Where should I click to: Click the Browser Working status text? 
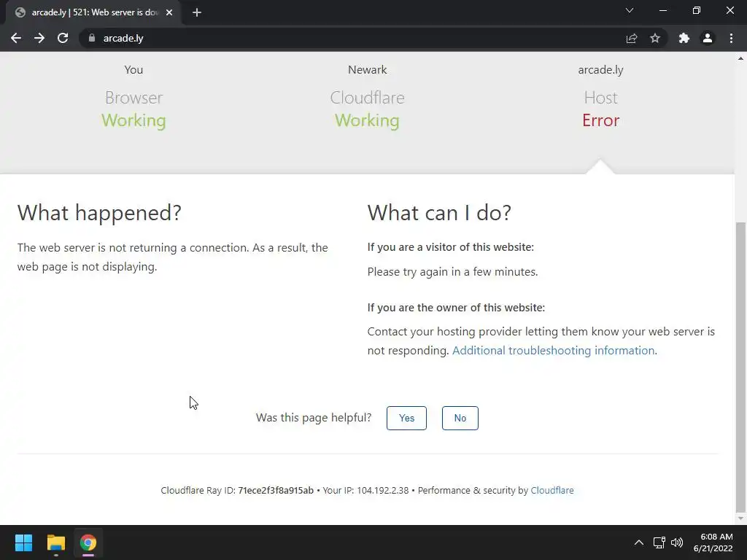click(134, 120)
